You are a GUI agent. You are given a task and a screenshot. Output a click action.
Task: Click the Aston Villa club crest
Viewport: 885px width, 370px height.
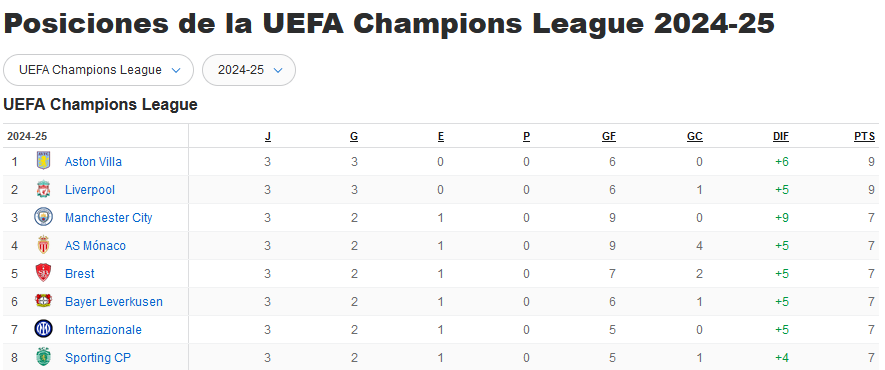click(43, 161)
